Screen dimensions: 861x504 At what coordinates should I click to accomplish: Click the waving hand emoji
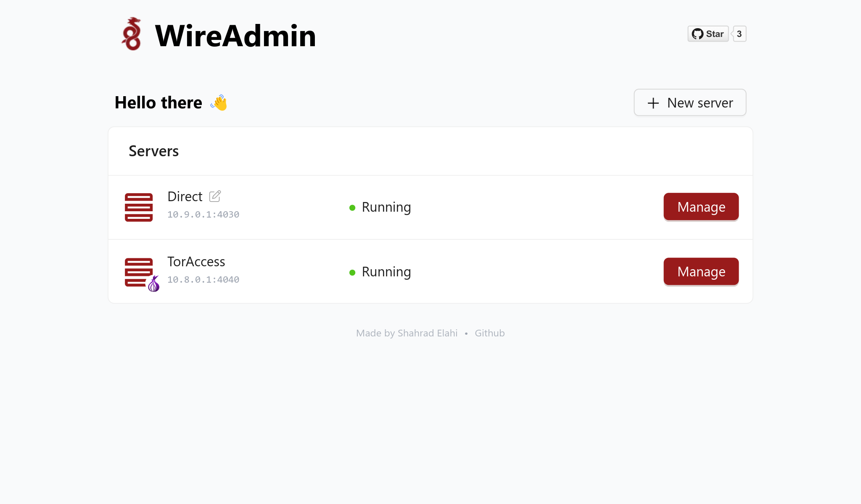coord(219,103)
